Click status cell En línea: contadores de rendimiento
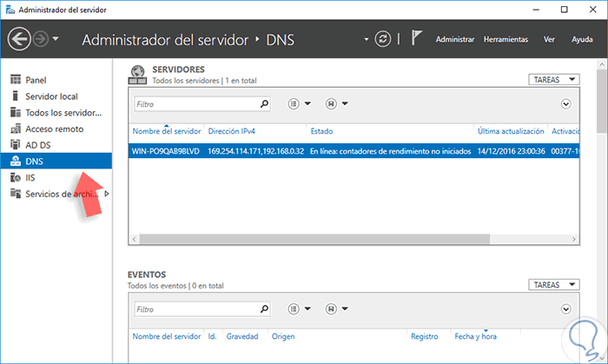The width and height of the screenshot is (608, 364). [x=390, y=151]
